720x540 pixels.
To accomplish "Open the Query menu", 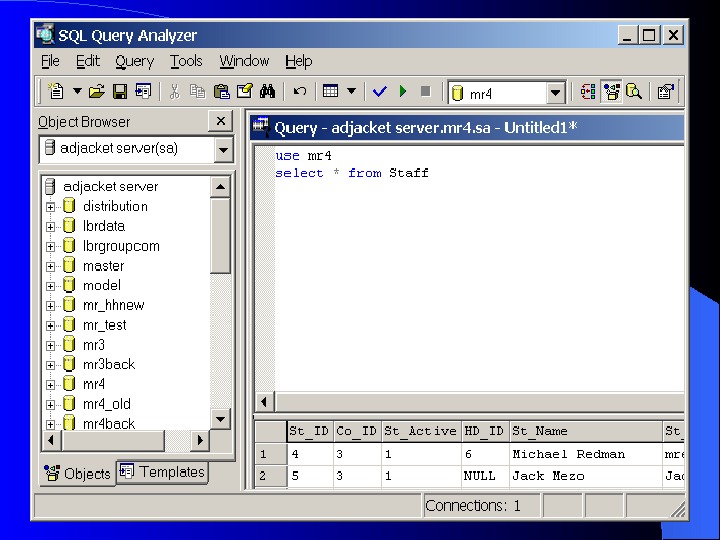I will coord(135,61).
